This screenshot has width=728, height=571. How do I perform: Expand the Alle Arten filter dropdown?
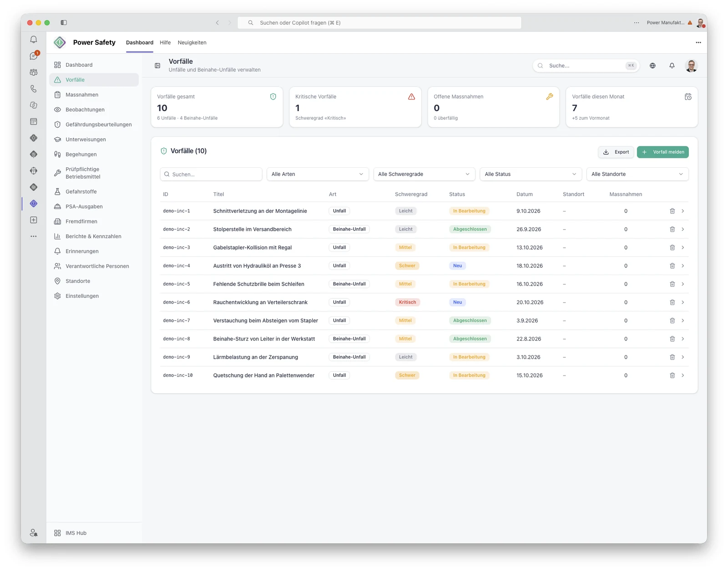(317, 174)
